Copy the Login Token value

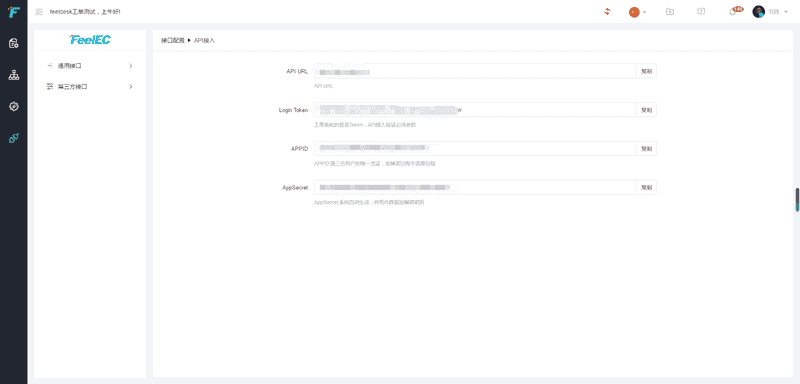pyautogui.click(x=646, y=110)
